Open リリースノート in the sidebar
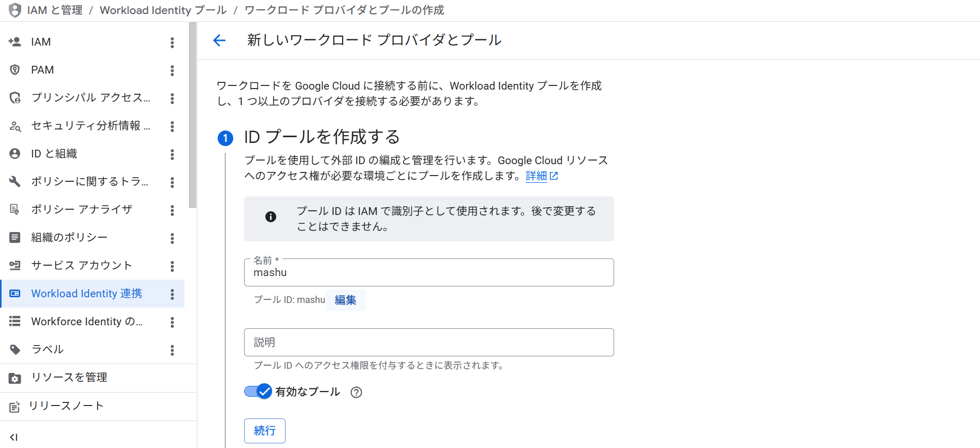Screen dimensions: 980x448 click(x=98, y=407)
